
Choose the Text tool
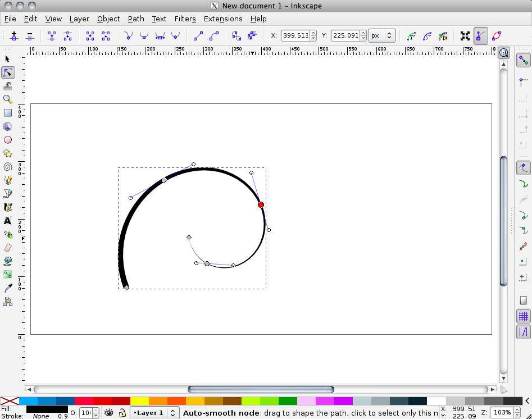8,221
